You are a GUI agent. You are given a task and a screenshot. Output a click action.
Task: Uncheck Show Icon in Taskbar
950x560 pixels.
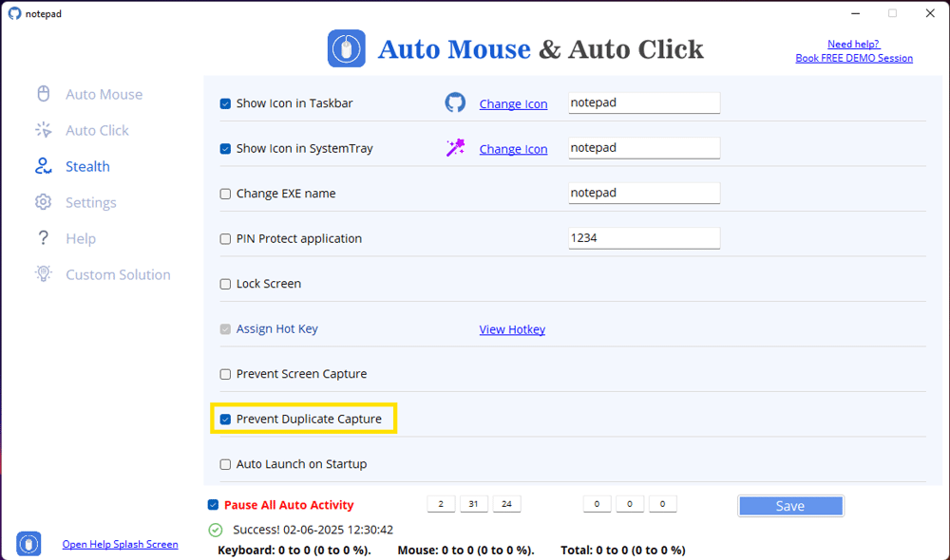[225, 103]
